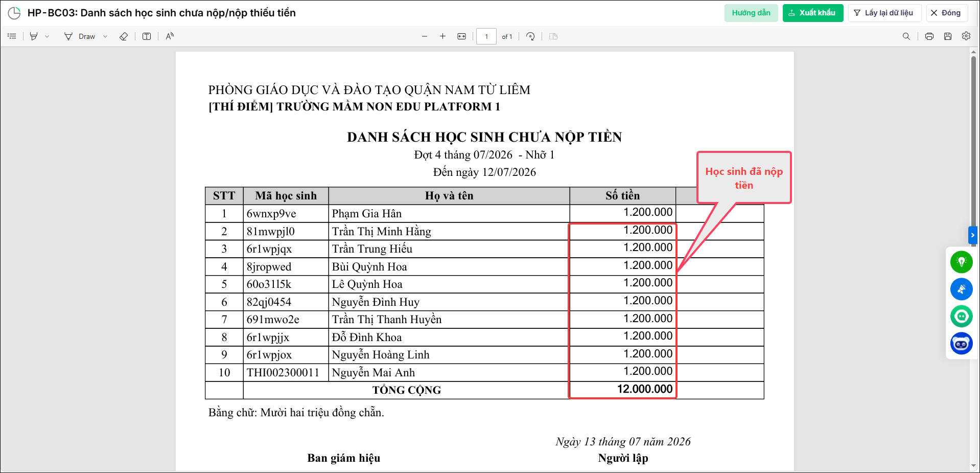
Task: Click the report icon beside the title
Action: point(14,13)
